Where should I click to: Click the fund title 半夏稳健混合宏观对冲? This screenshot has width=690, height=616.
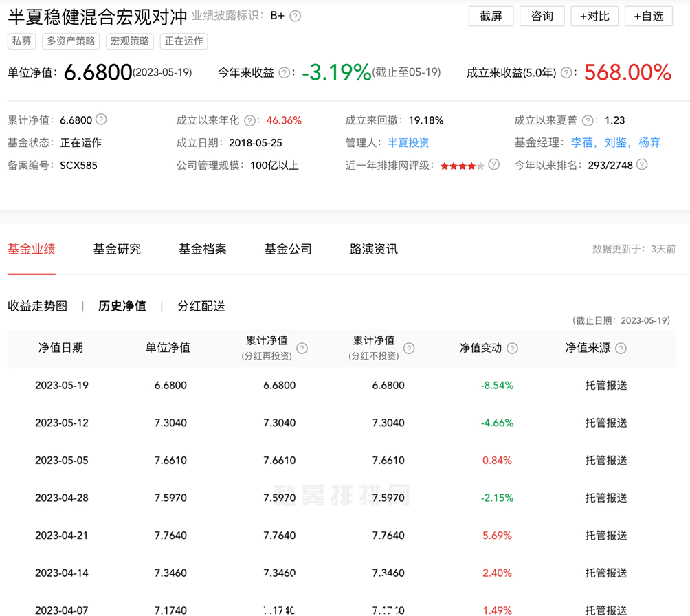point(98,16)
